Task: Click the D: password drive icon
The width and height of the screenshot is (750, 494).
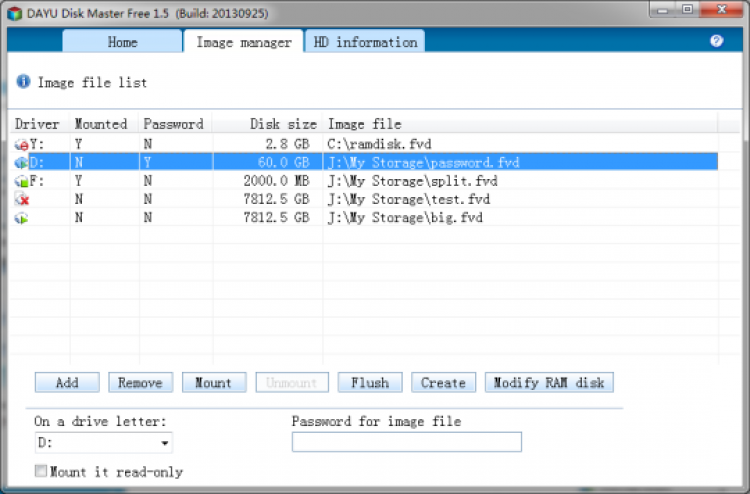Action: click(x=21, y=163)
